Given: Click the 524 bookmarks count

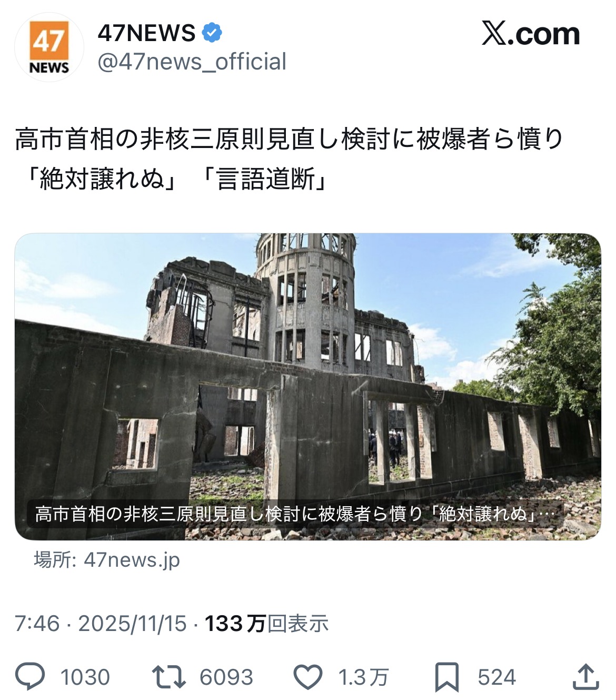Looking at the screenshot, I should pyautogui.click(x=496, y=677).
